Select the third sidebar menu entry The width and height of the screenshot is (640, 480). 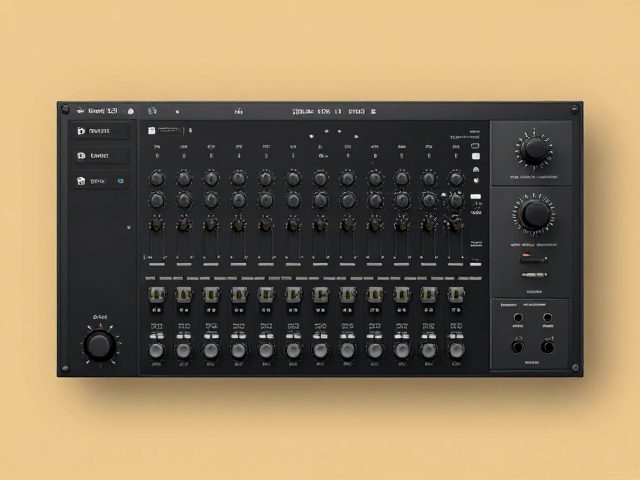point(101,181)
